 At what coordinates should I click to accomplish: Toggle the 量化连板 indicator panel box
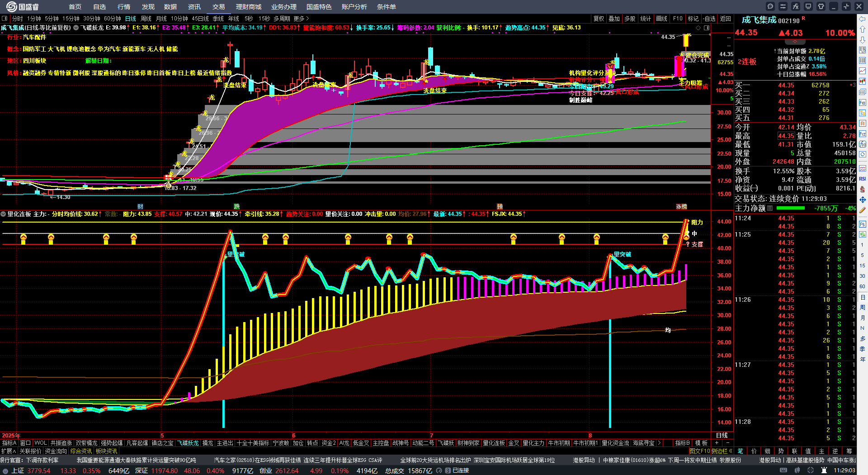[3, 214]
